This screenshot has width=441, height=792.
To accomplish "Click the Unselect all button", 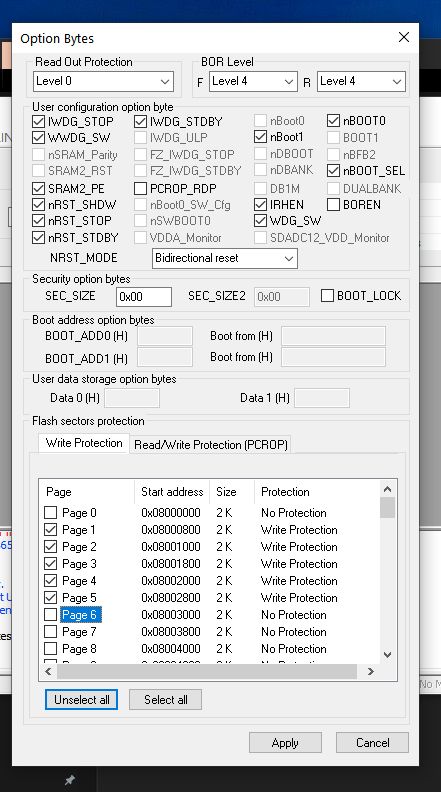I will pyautogui.click(x=81, y=700).
